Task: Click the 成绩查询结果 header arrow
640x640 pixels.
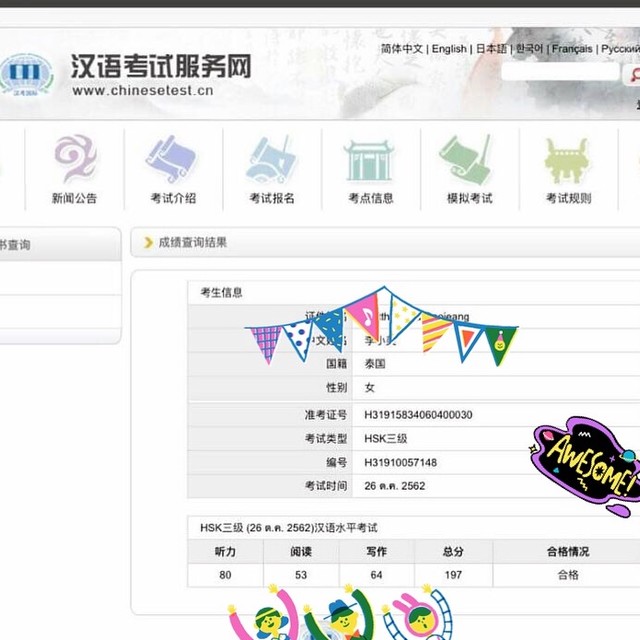Action: 149,242
